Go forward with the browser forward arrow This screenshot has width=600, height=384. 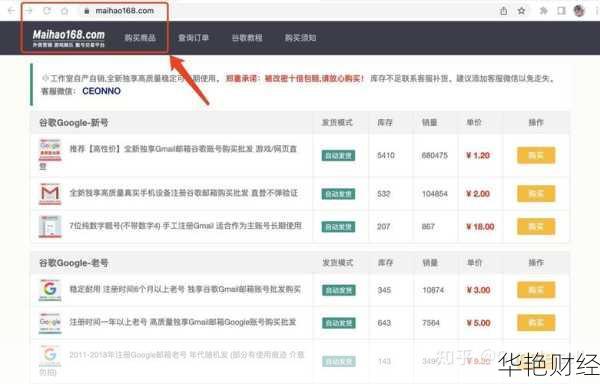tap(29, 11)
